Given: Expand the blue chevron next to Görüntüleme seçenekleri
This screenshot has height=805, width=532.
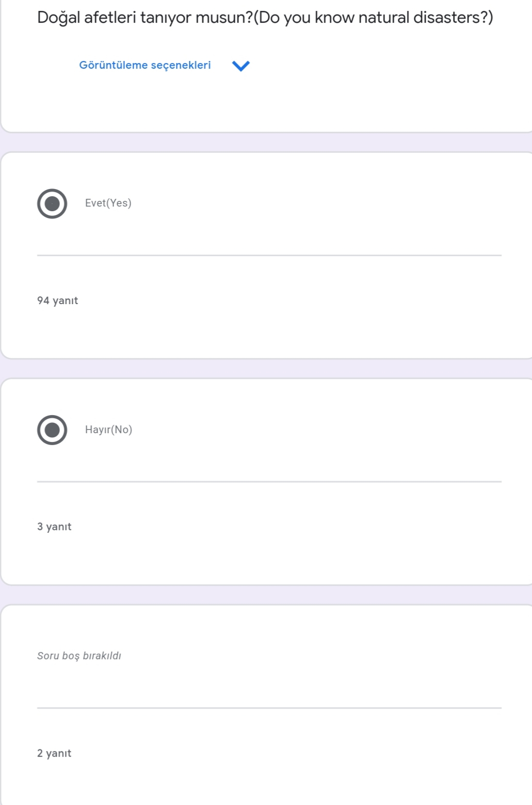Looking at the screenshot, I should point(241,66).
